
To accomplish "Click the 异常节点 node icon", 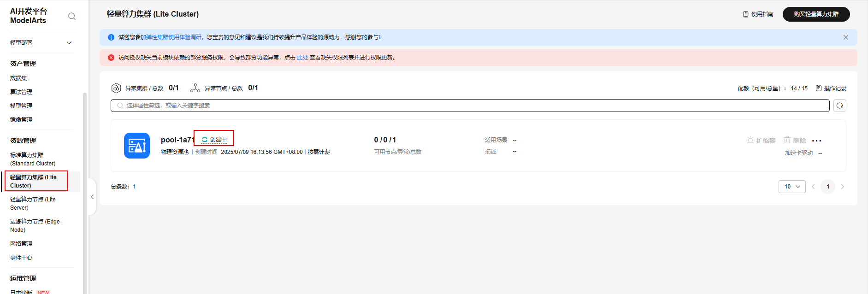I will point(195,88).
